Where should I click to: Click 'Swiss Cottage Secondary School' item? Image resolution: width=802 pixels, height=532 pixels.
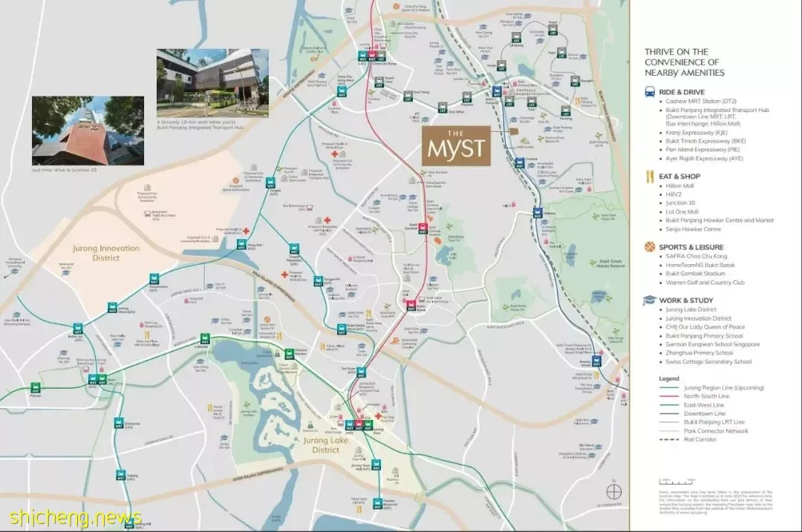(x=708, y=362)
